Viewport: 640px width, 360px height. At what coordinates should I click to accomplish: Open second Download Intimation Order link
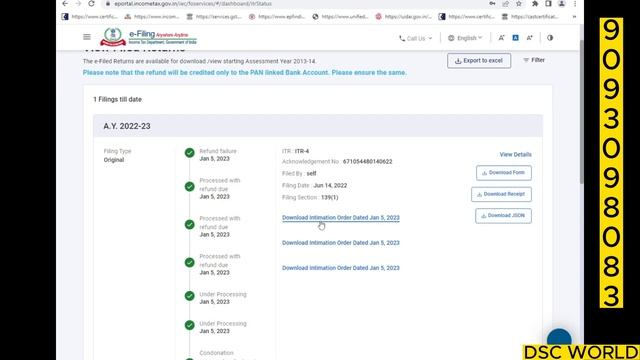tap(340, 242)
